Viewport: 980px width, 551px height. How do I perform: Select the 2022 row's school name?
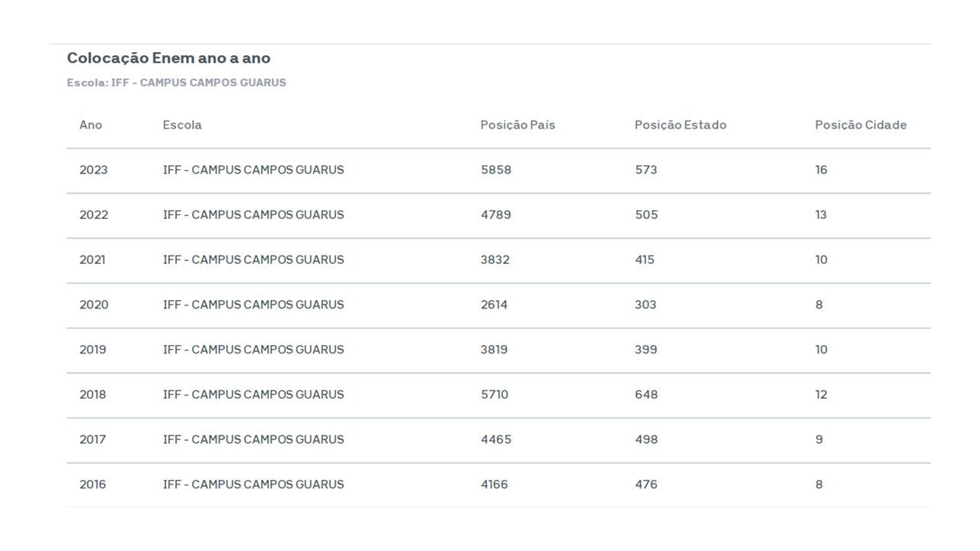(253, 215)
